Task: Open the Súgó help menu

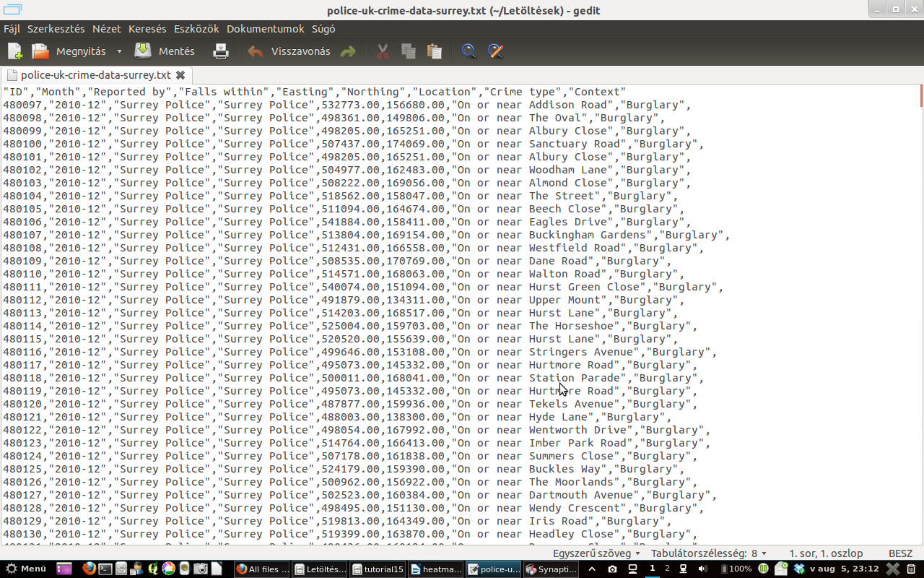Action: point(323,29)
